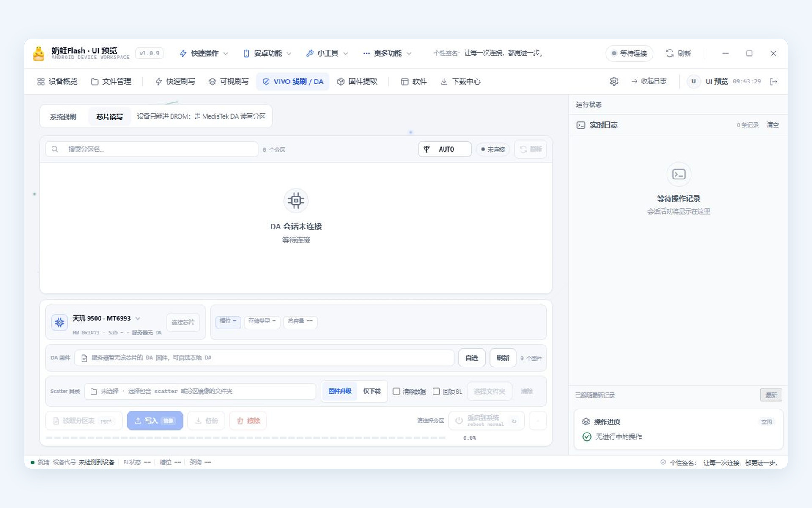Viewport: 812px width, 508px height.
Task: Click the U user avatar
Action: [x=693, y=81]
